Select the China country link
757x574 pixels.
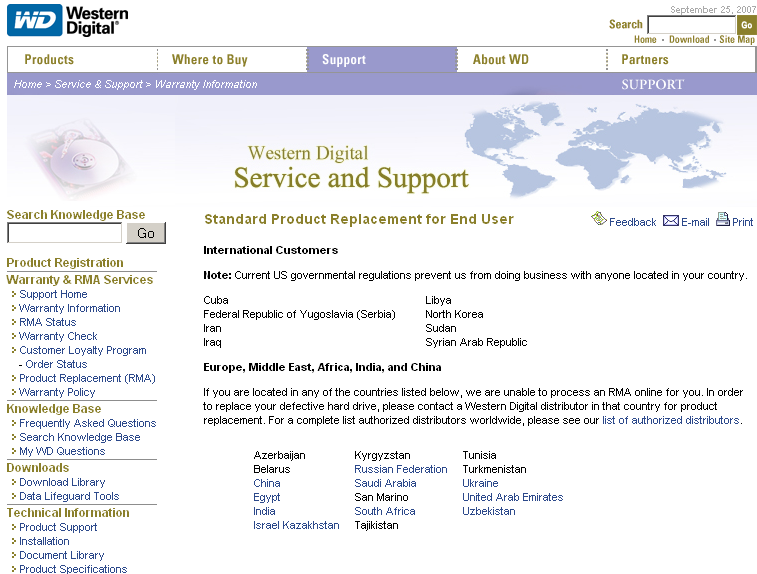coord(266,483)
